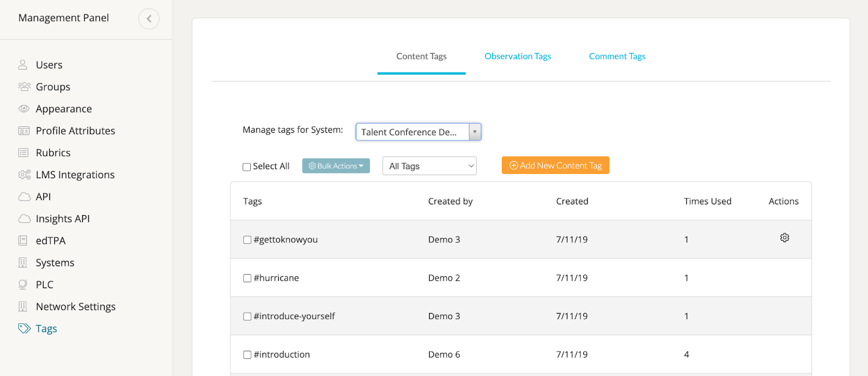Sort by the Times Used column header
868x376 pixels.
click(707, 202)
